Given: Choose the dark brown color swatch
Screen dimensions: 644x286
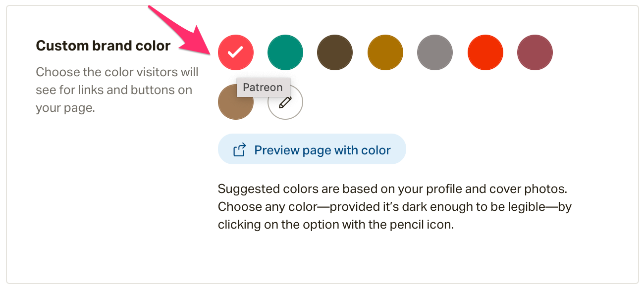Looking at the screenshot, I should 335,52.
